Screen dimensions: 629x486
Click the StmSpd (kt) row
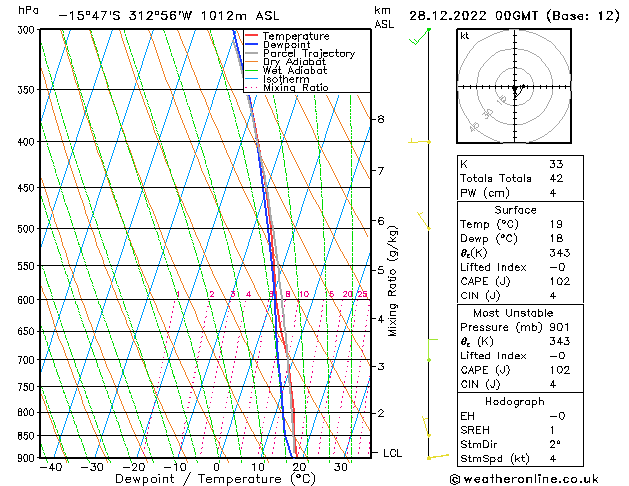coord(520,459)
